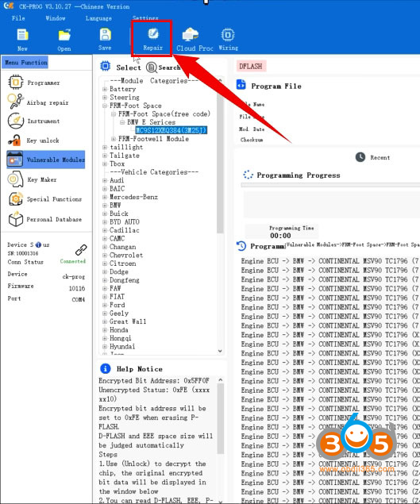Expand the Tailgate tree node
The width and height of the screenshot is (420, 504).
click(105, 156)
